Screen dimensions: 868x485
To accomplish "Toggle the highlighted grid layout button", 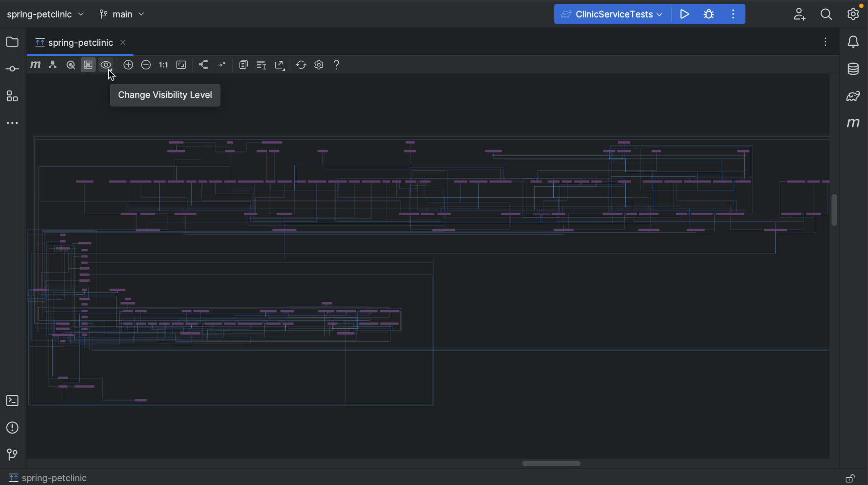I will [x=88, y=65].
